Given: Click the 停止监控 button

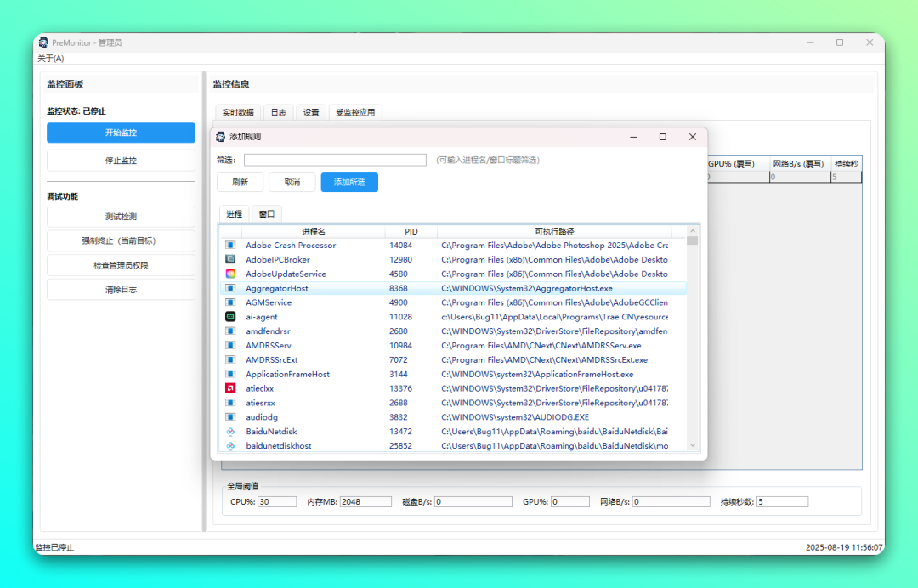Looking at the screenshot, I should pos(122,161).
